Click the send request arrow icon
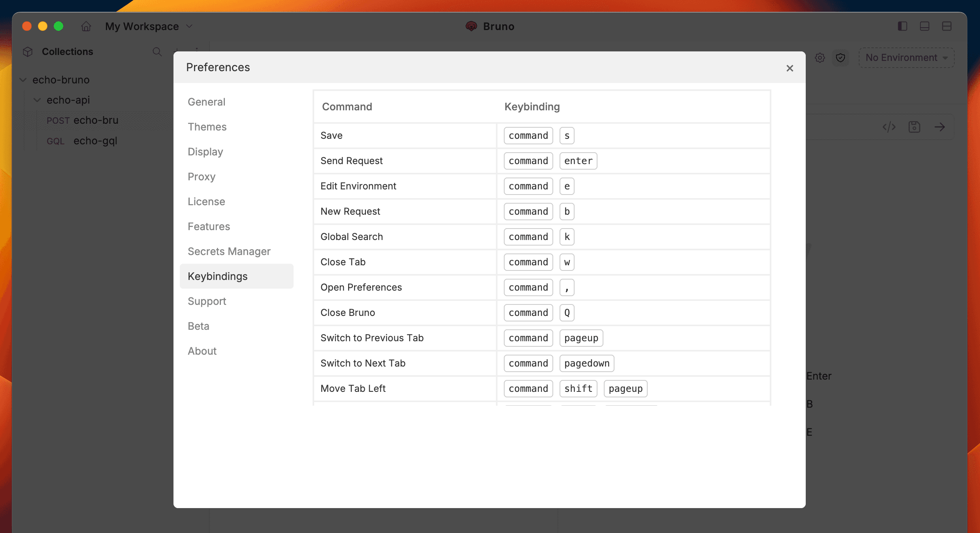Viewport: 980px width, 533px height. (940, 127)
